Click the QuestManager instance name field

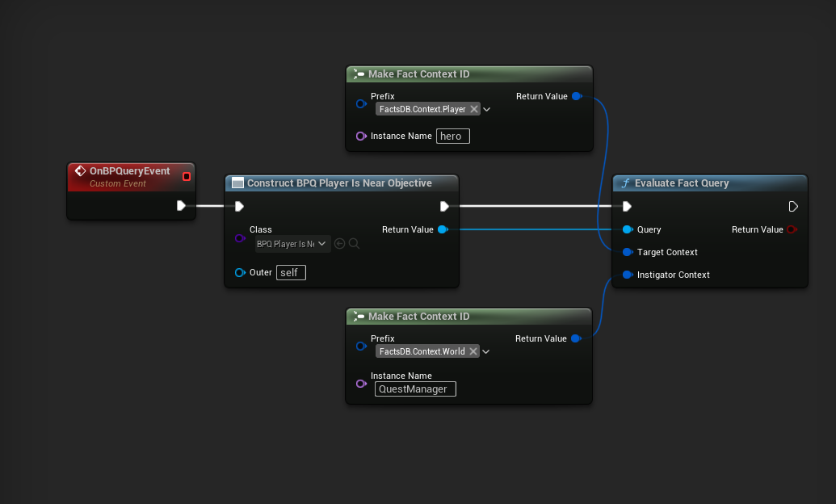point(415,388)
